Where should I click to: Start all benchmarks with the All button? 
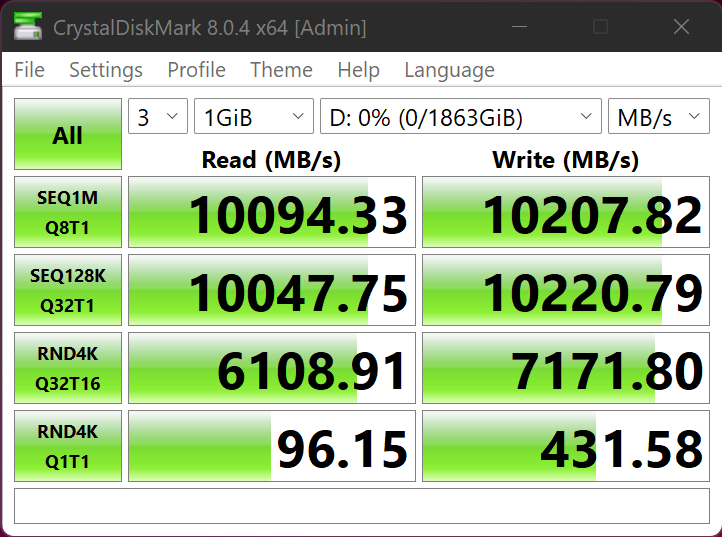[x=68, y=134]
